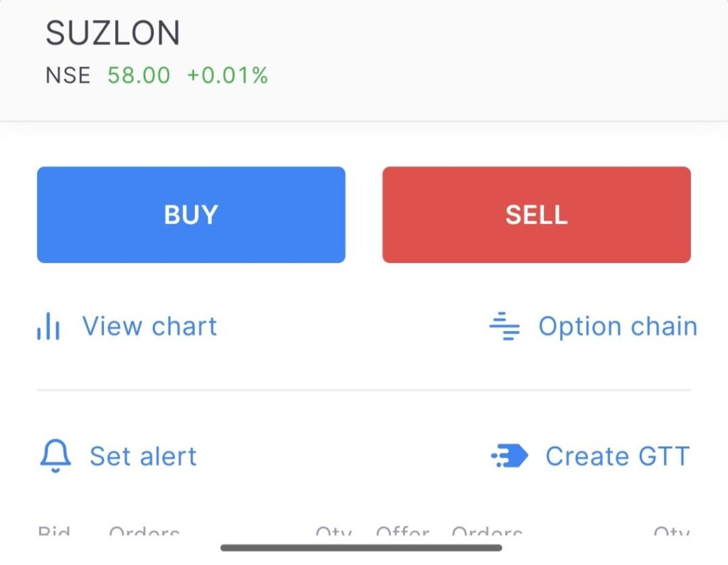The width and height of the screenshot is (728, 565).
Task: Tap the SUZLON stock name heading
Action: (x=113, y=34)
